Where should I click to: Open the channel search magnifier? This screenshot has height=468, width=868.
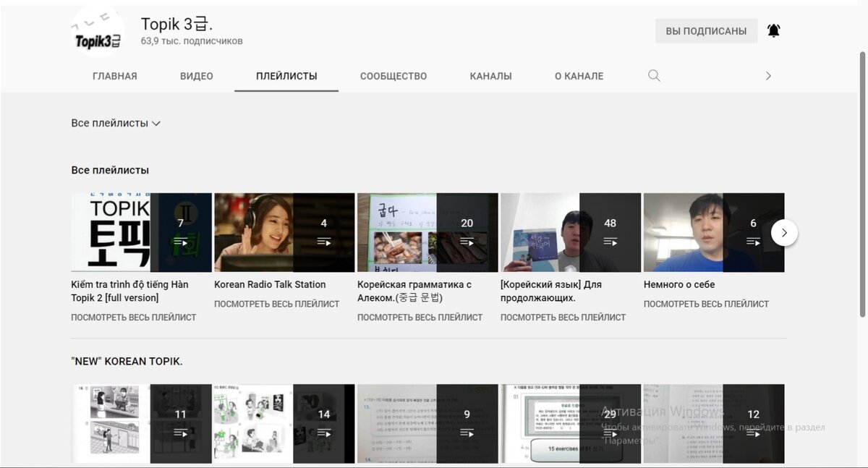654,76
